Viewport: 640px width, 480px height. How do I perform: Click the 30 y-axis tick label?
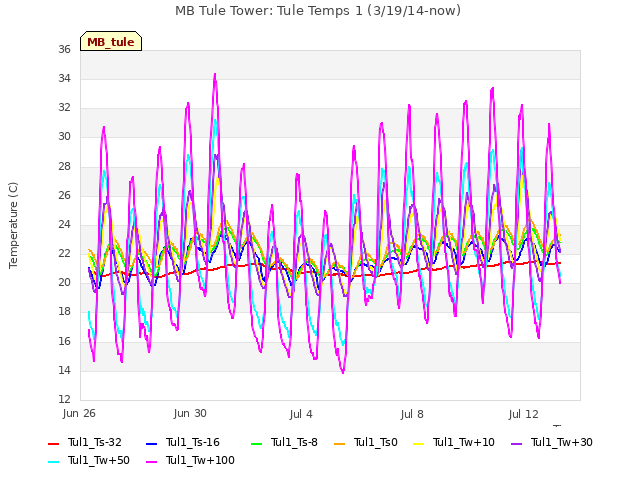click(64, 137)
